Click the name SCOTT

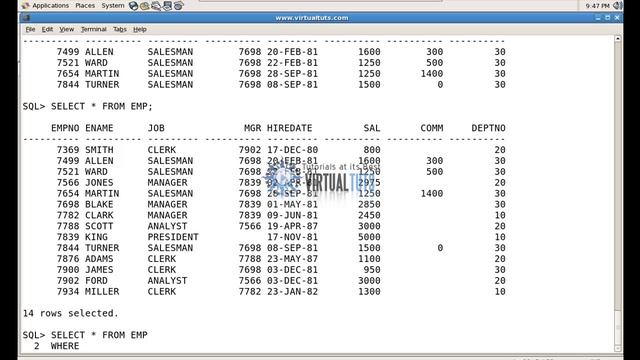point(99,226)
